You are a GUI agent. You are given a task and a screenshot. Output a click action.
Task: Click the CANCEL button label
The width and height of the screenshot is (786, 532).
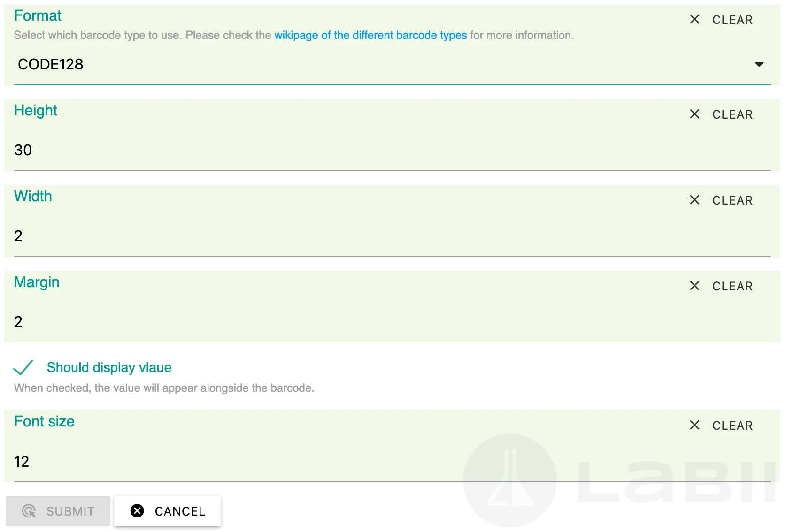(180, 511)
